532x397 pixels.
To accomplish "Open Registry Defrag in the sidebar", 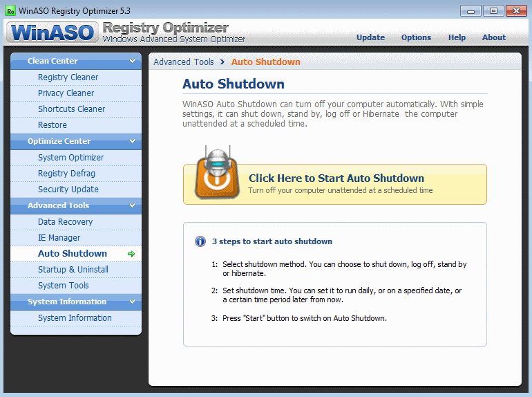I will (76, 174).
